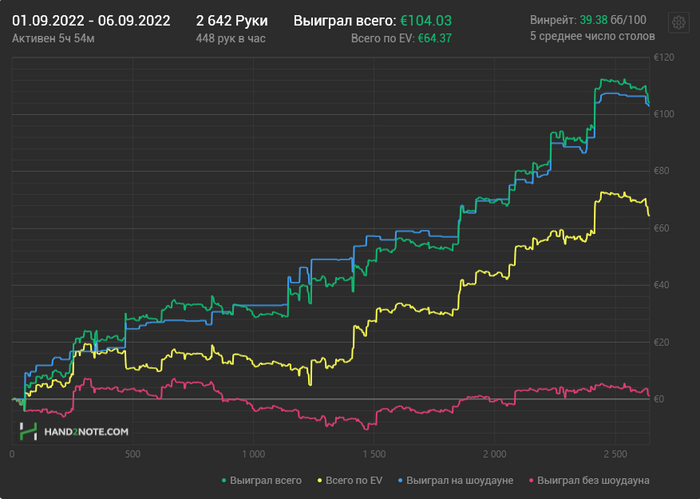Toggle the 'Выиграл без шоудауна' legend series
The height and width of the screenshot is (499, 700).
[x=589, y=481]
